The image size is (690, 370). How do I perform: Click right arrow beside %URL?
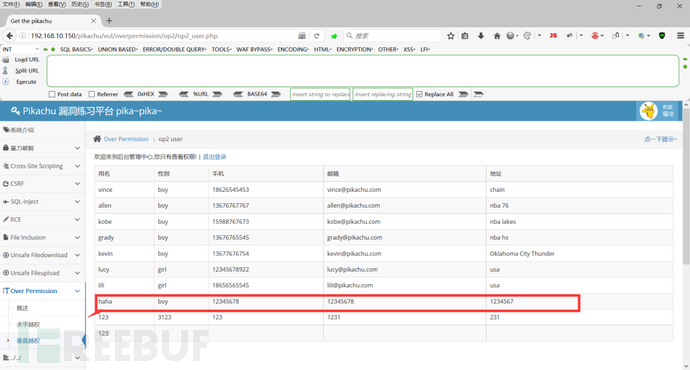point(217,94)
